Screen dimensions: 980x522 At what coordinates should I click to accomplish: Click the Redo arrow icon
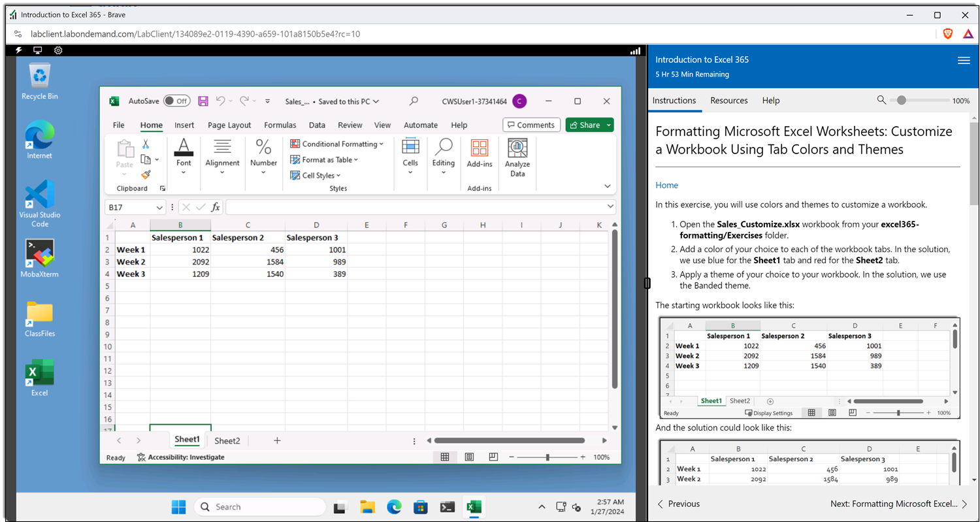tap(244, 101)
